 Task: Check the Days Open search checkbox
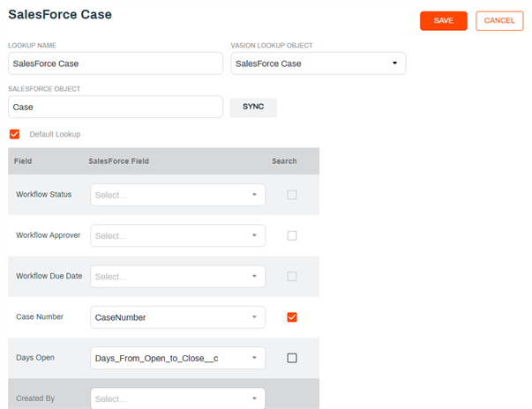(292, 358)
